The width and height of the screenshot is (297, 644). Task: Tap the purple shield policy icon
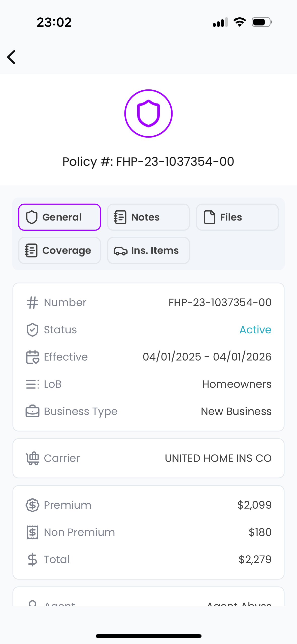click(148, 113)
